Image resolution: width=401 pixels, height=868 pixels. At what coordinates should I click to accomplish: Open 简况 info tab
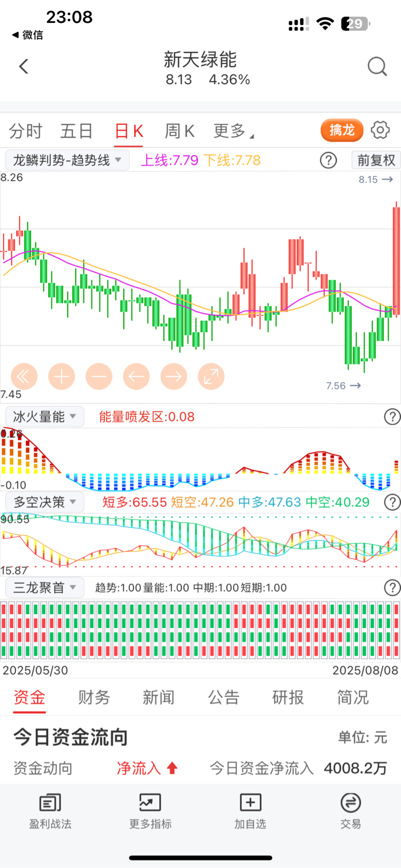click(x=353, y=697)
